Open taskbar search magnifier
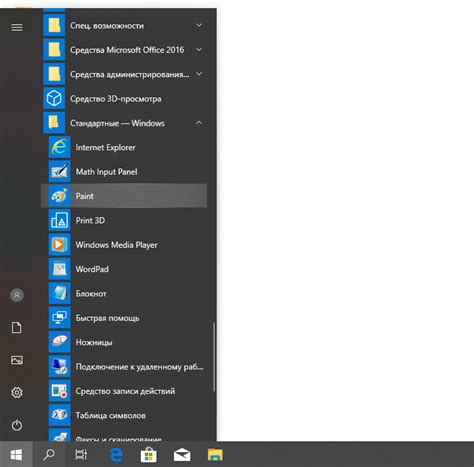Screen dimensions: 474x467 [x=49, y=454]
